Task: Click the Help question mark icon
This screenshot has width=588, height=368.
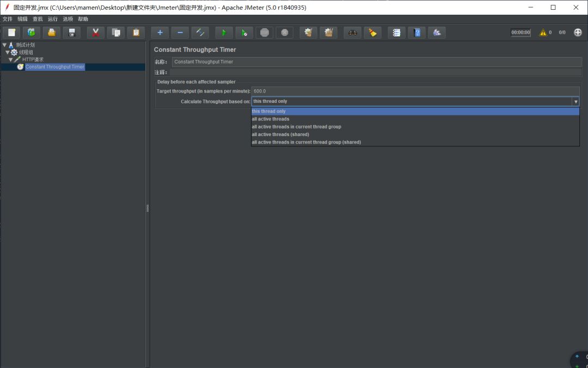Action: coord(417,33)
